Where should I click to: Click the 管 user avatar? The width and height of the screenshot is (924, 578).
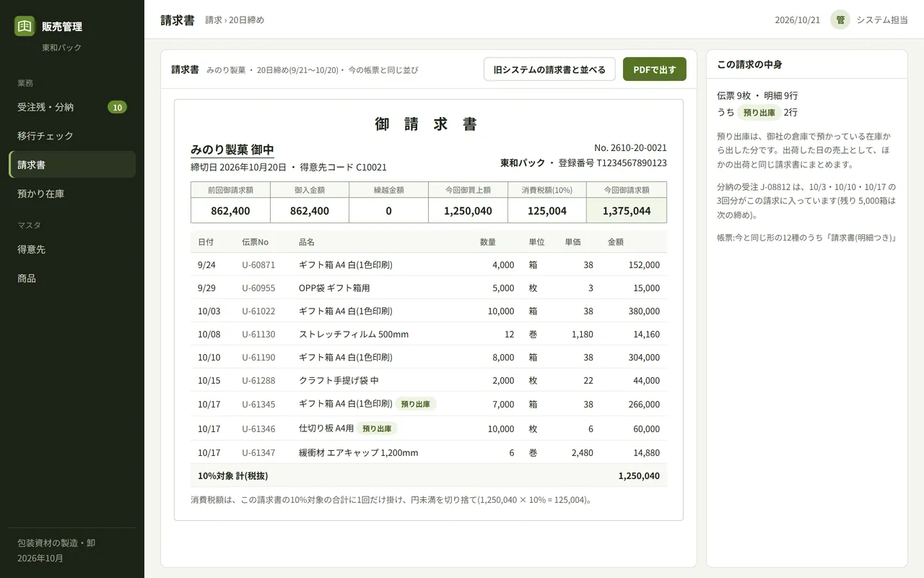point(840,20)
